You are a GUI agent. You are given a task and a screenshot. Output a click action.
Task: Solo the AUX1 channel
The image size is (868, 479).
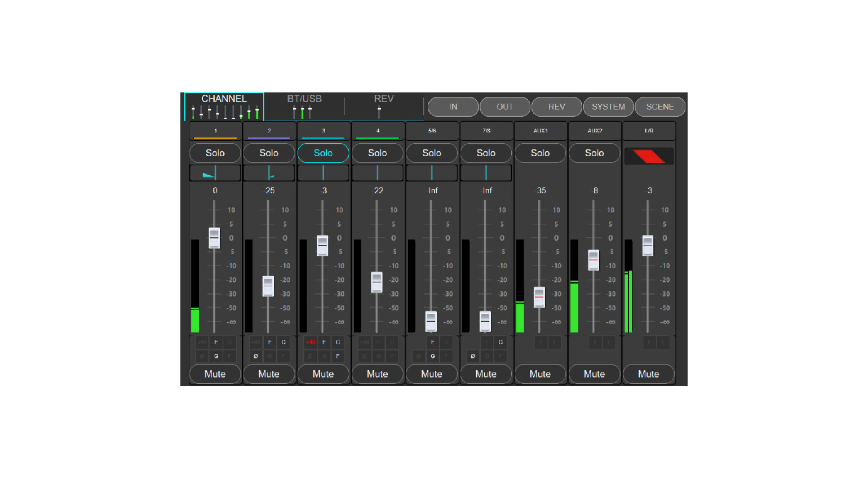pyautogui.click(x=540, y=153)
